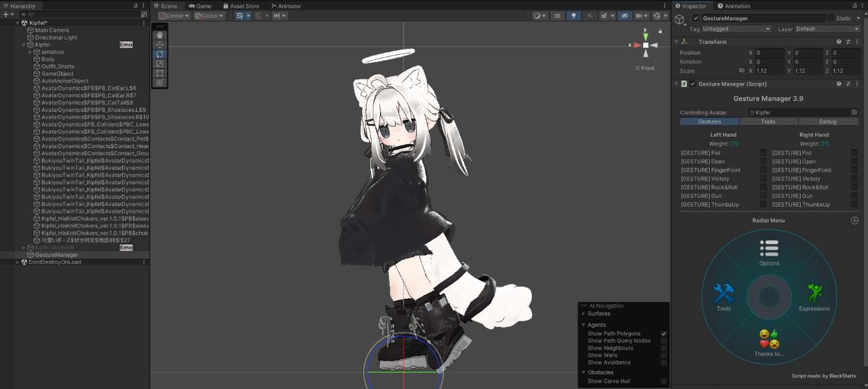
Task: Open the Layer Default dropdown
Action: click(x=827, y=29)
